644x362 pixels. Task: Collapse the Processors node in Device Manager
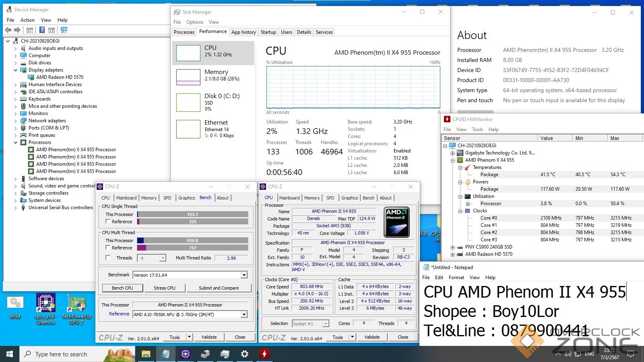point(16,142)
